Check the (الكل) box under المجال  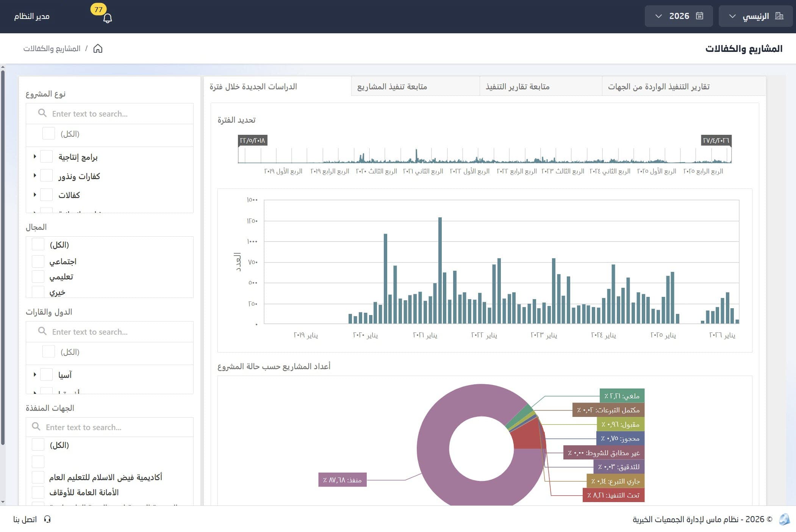click(38, 244)
